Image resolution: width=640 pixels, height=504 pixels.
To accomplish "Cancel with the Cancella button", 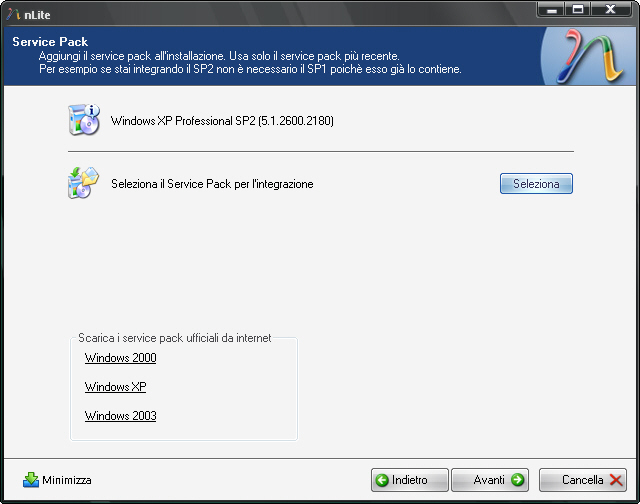I will click(x=583, y=480).
